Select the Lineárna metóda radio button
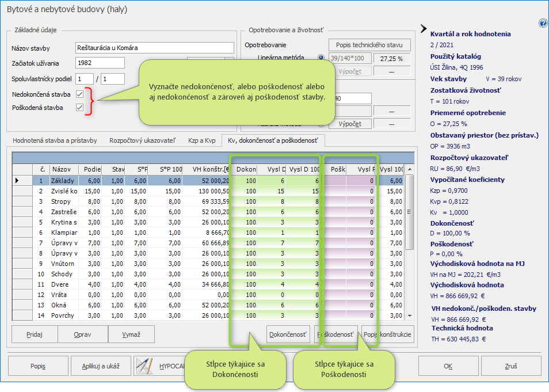 coord(321,58)
